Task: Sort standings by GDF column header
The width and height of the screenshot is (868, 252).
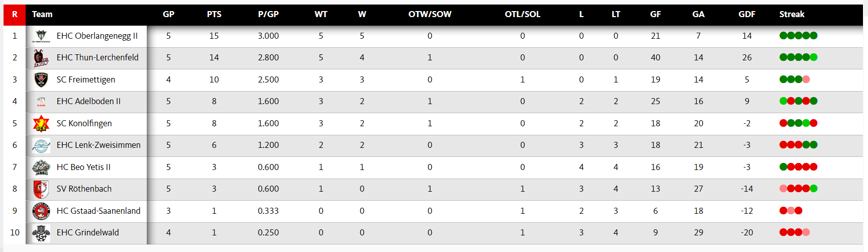Action: coord(747,14)
